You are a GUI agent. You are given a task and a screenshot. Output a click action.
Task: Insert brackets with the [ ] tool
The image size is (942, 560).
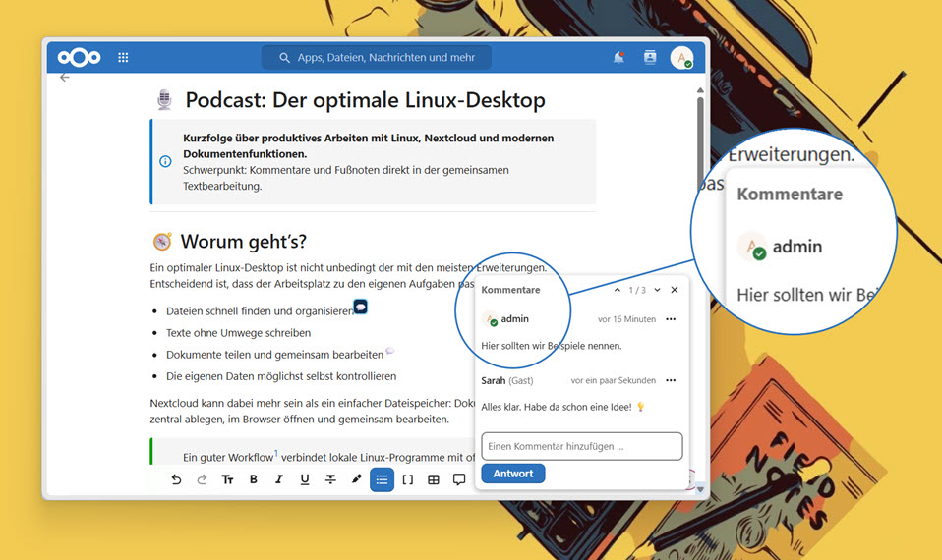point(408,479)
